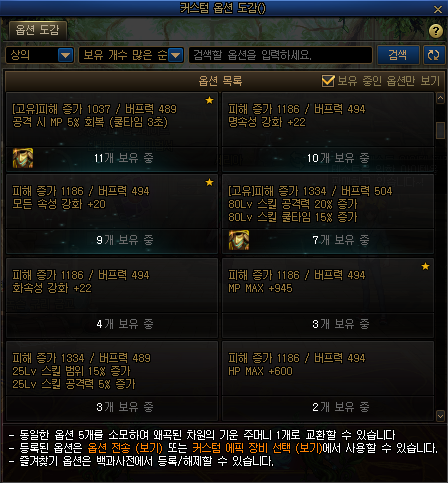Viewport: 448px width, 483px height.
Task: Select the 명속성 강화 +22 option card
Action: (x=328, y=132)
